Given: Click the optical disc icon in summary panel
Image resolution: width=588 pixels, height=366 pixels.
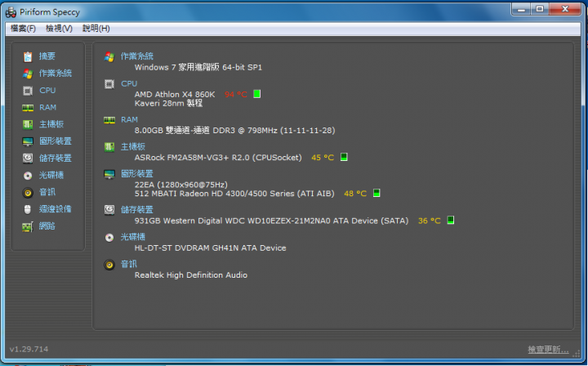Looking at the screenshot, I should pyautogui.click(x=109, y=238).
